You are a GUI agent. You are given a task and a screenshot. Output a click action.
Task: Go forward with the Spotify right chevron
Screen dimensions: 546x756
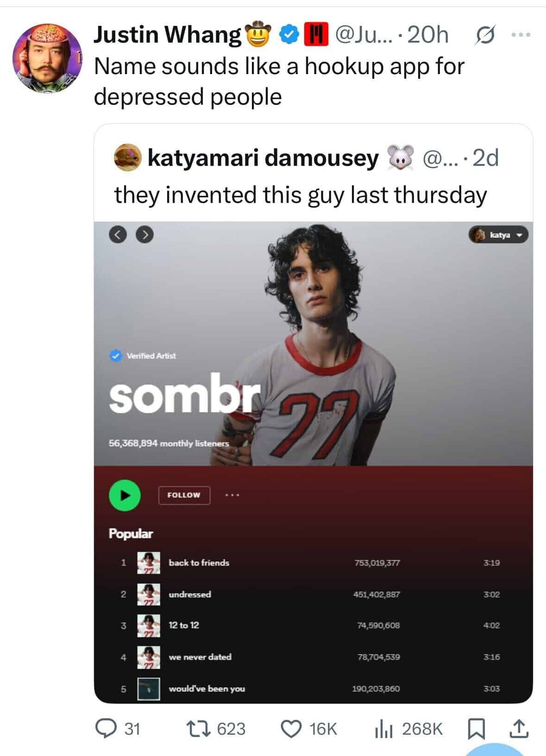point(145,235)
